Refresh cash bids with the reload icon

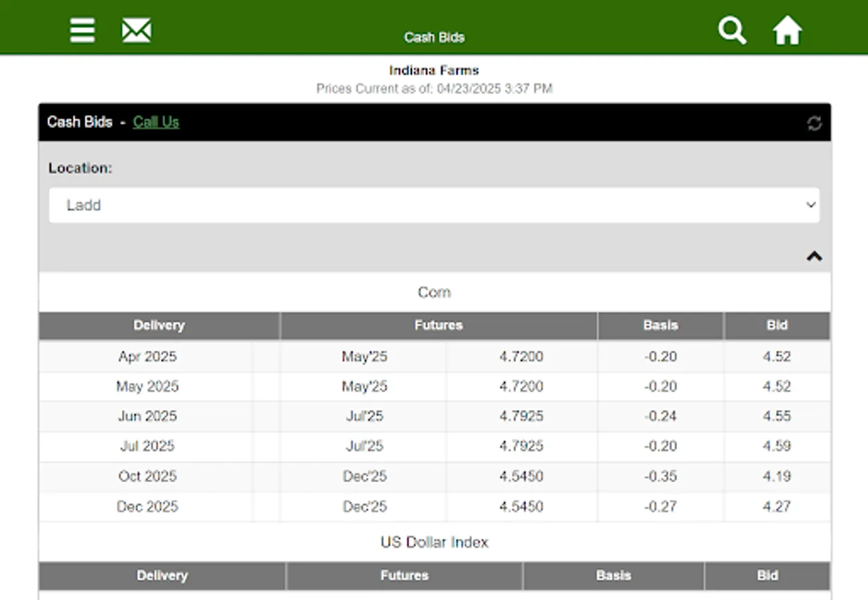pyautogui.click(x=815, y=123)
